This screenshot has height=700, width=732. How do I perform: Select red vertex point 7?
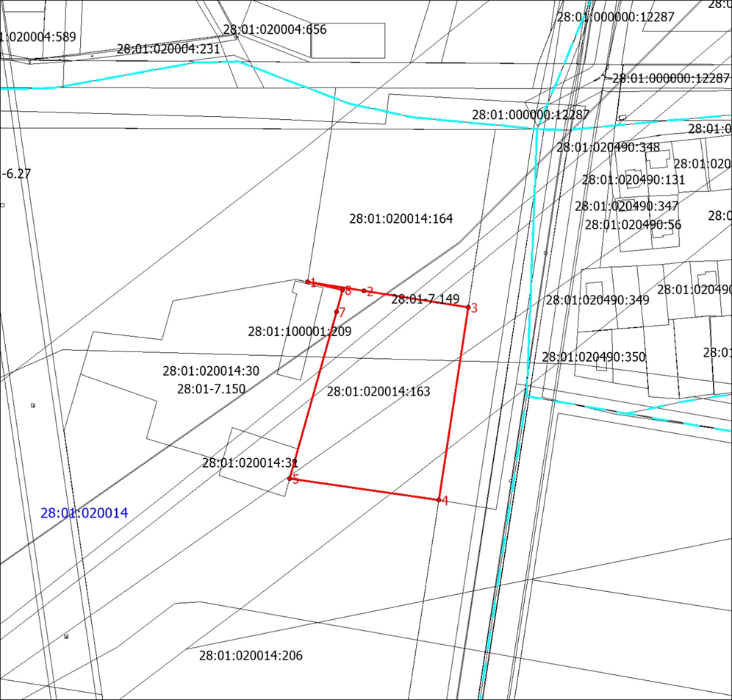coord(337,312)
